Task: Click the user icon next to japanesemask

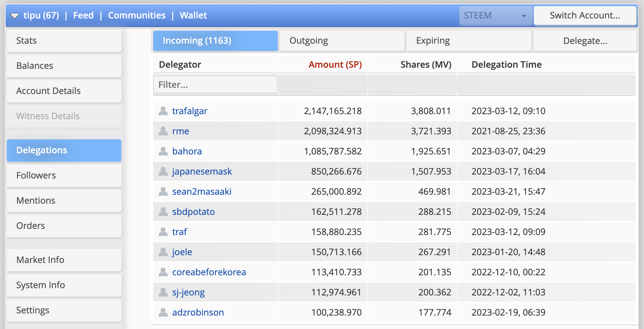Action: click(x=163, y=171)
